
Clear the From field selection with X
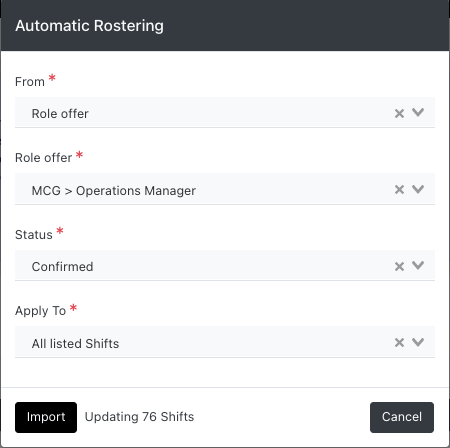(399, 113)
